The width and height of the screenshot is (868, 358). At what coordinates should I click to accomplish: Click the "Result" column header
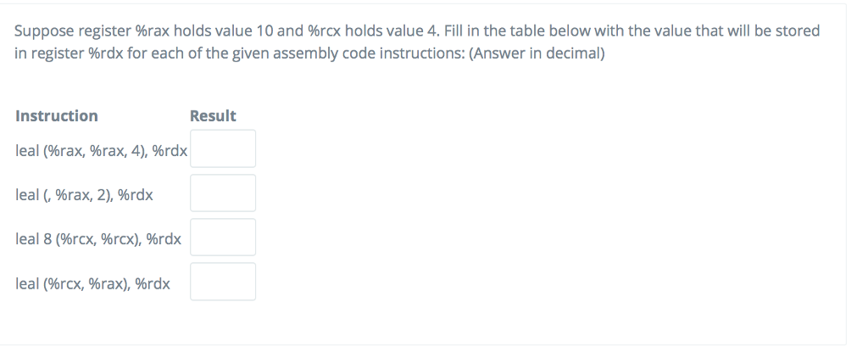[x=213, y=116]
